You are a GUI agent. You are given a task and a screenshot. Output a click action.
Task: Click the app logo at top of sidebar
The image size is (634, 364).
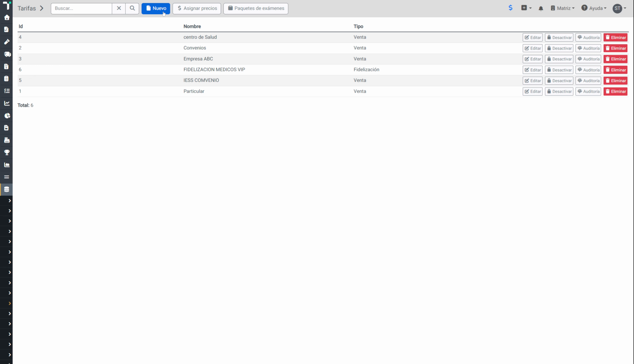[7, 5]
